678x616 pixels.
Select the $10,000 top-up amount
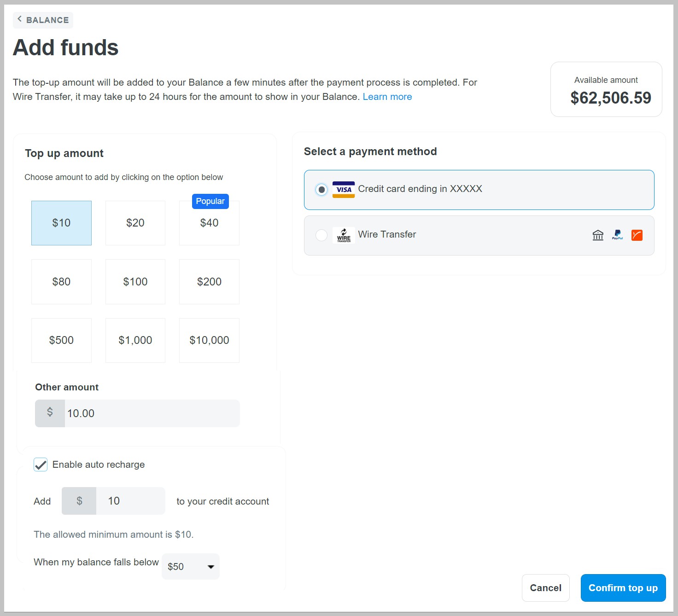[209, 340]
